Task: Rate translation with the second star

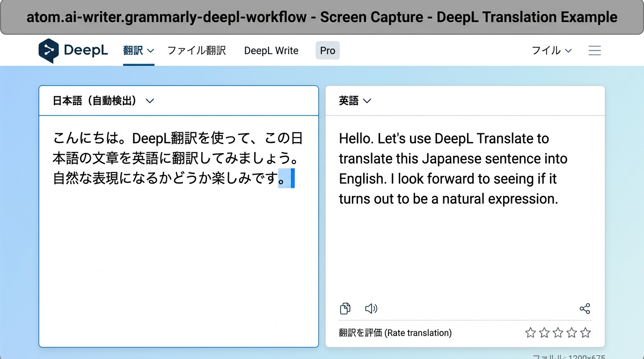Action: [x=544, y=333]
